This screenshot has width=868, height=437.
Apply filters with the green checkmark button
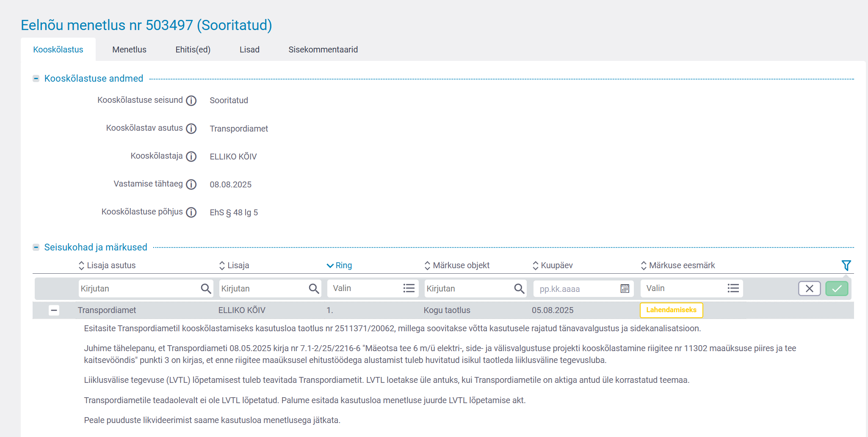pos(837,289)
